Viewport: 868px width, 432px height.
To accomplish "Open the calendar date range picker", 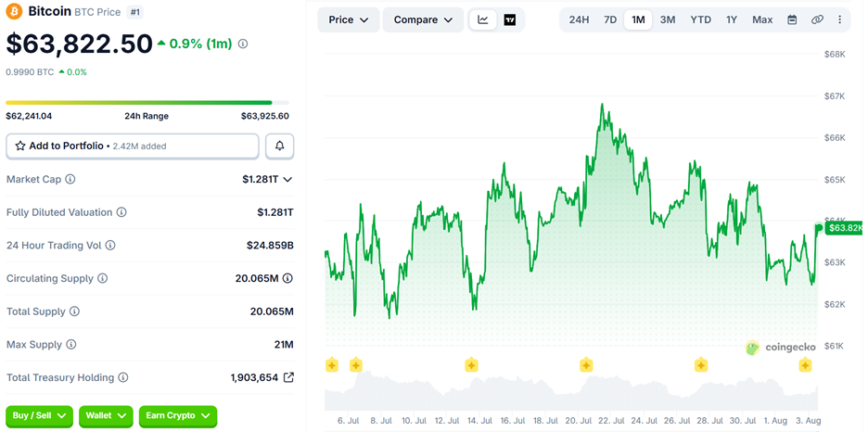I will click(x=792, y=19).
